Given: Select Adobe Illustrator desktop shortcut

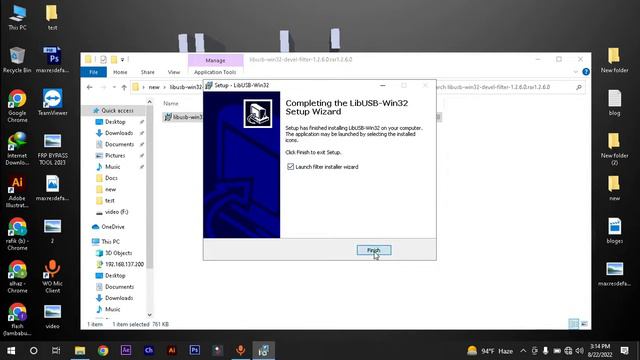Looking at the screenshot, I should point(17,191).
